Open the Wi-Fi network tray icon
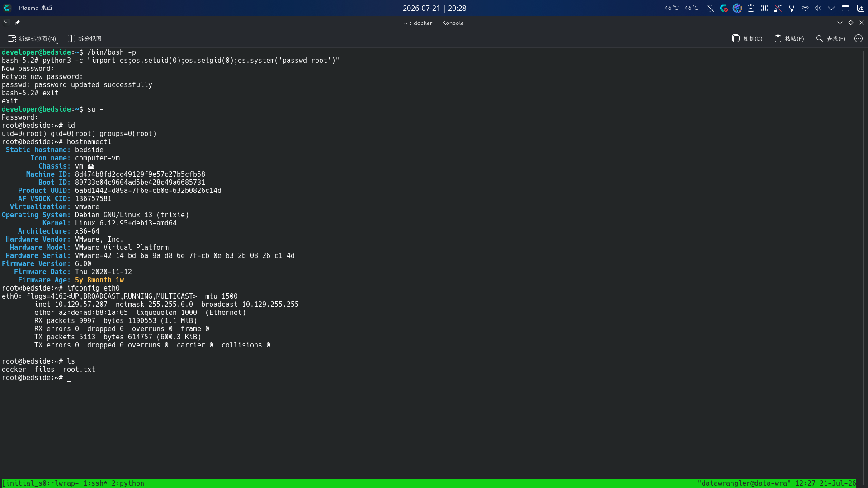868x488 pixels. pos(805,8)
